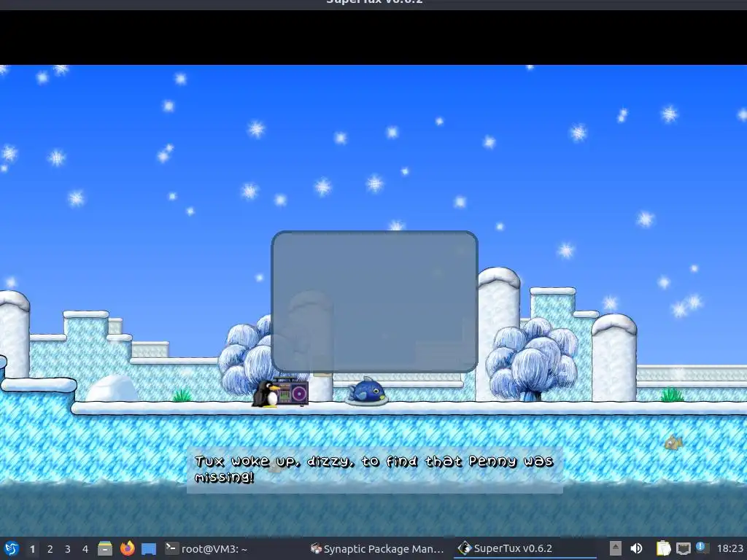
Task: Open the removable media tray icon
Action: click(616, 548)
